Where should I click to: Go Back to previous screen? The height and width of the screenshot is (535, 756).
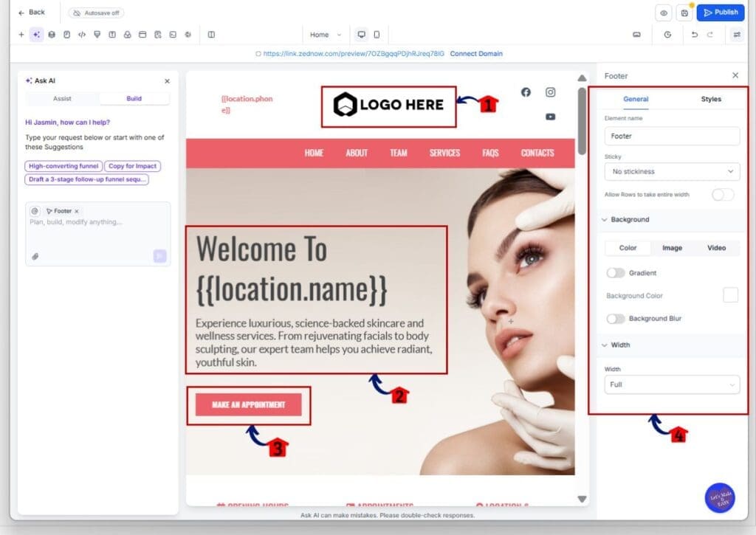[32, 13]
